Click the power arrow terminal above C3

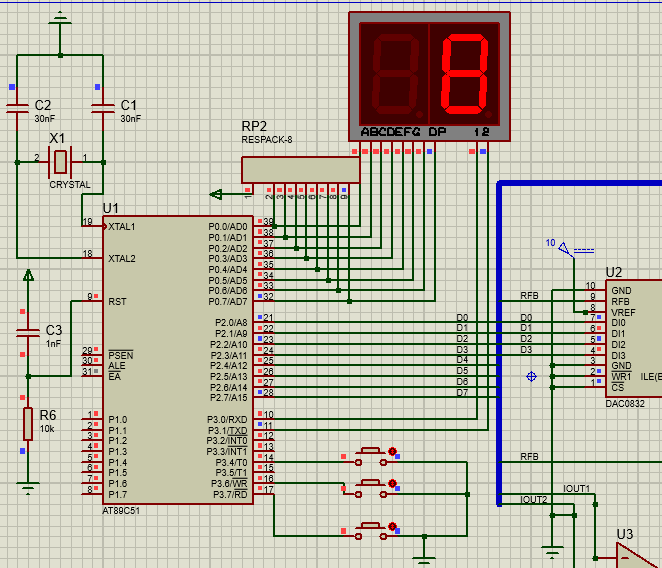(x=28, y=276)
